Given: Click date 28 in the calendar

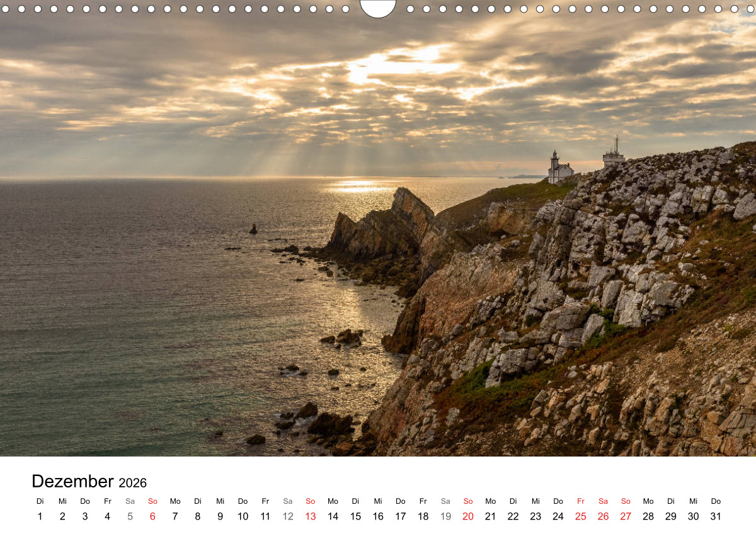Looking at the screenshot, I should click(x=648, y=516).
